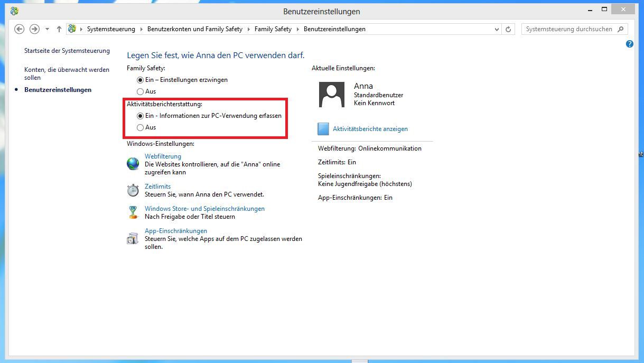Click the App-Einschränkungen icon
Image resolution: width=644 pixels, height=363 pixels.
point(133,238)
